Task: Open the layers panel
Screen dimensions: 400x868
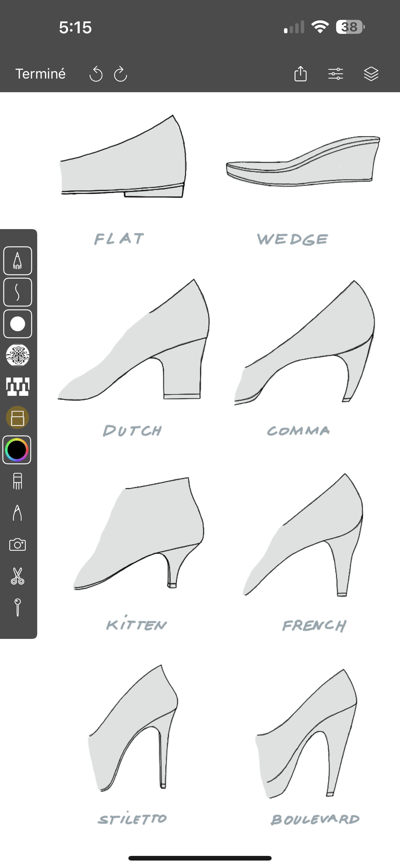Action: click(371, 74)
